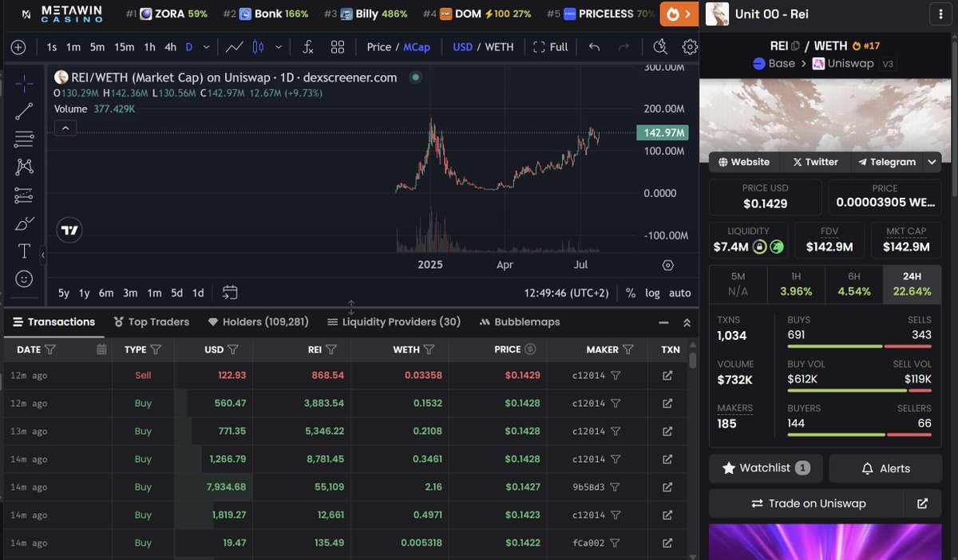
Task: Click the TradingView logo
Action: coord(70,231)
